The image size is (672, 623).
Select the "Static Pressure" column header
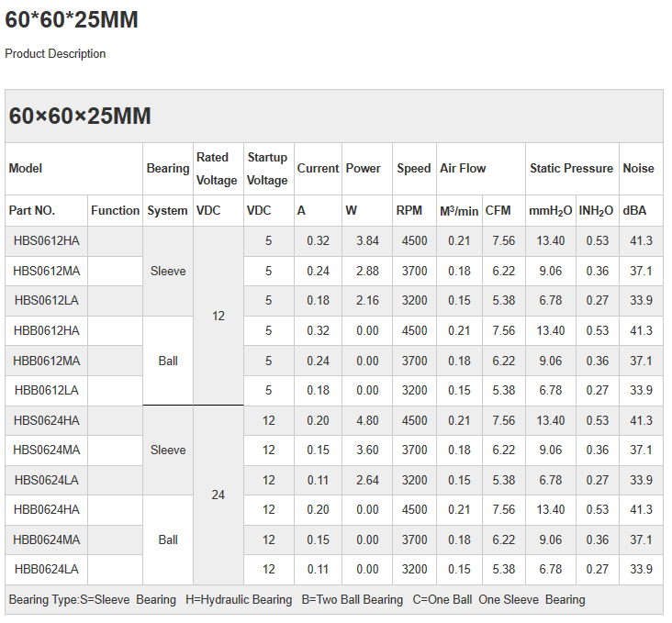[571, 169]
